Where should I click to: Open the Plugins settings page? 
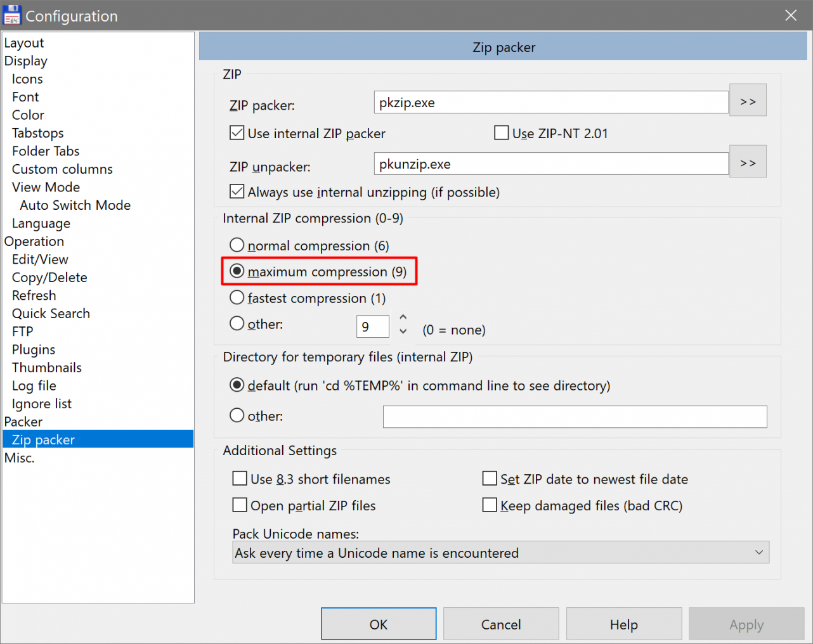click(x=34, y=350)
